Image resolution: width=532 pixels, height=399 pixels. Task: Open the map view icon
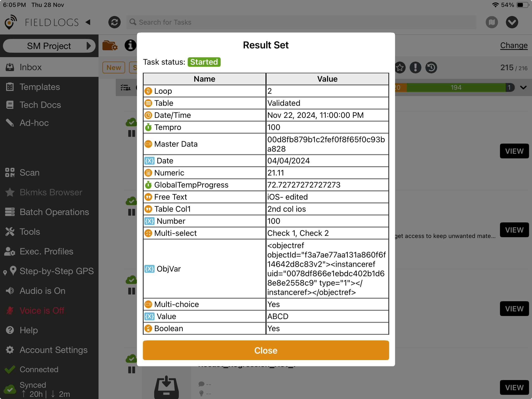pyautogui.click(x=492, y=22)
